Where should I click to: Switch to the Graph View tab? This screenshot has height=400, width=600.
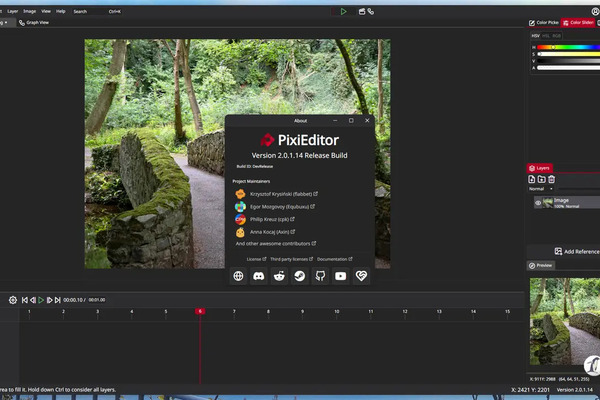click(x=34, y=23)
